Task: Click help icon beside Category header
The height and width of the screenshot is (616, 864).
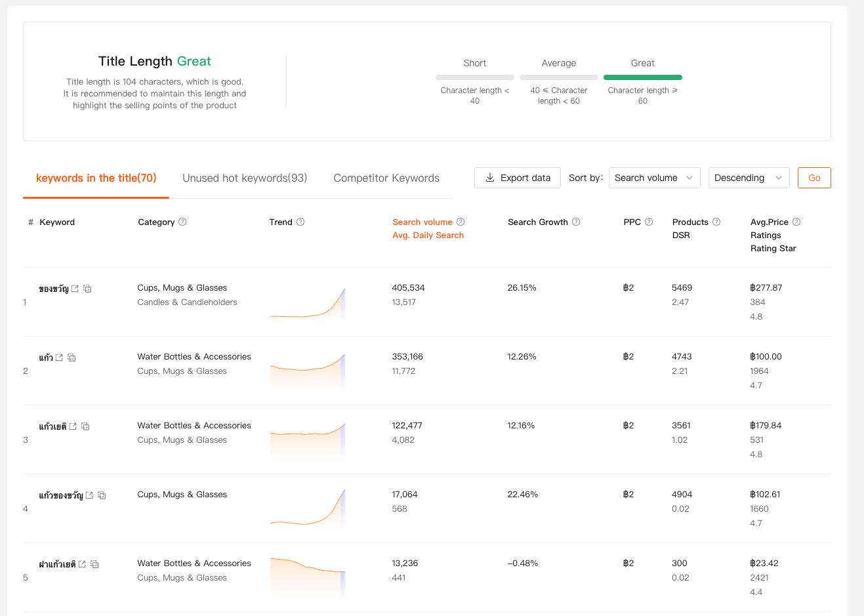Action: (182, 222)
